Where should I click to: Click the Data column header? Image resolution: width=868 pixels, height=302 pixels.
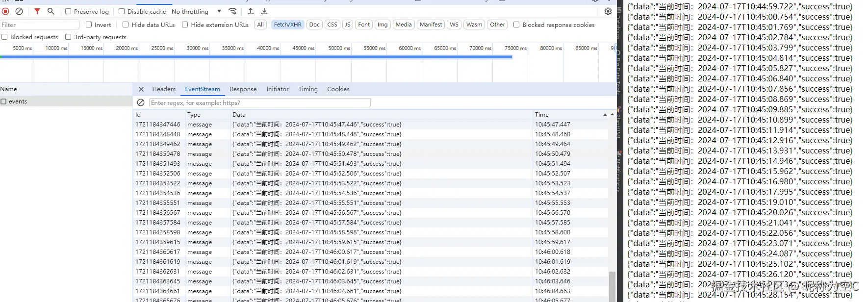coord(382,115)
